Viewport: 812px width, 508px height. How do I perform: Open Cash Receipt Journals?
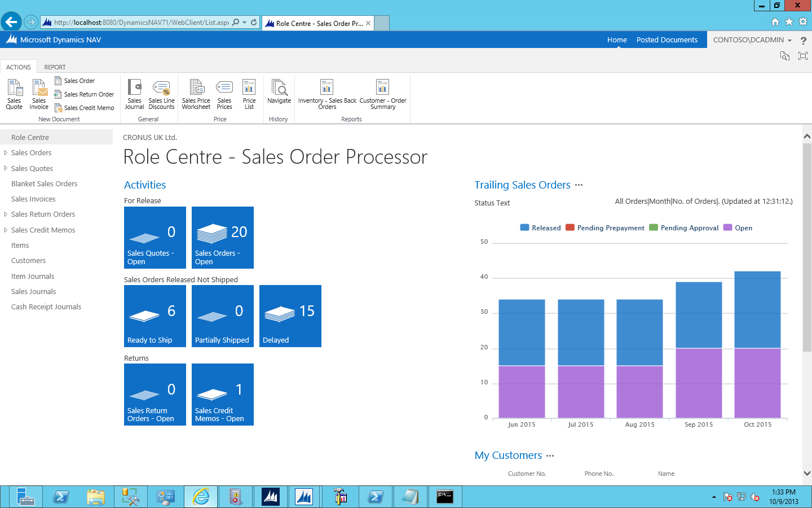(46, 307)
